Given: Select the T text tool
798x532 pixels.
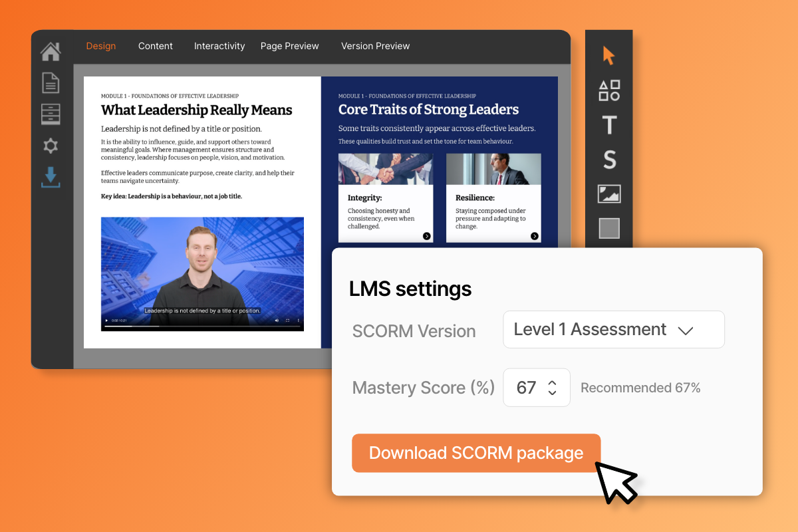Looking at the screenshot, I should (609, 125).
